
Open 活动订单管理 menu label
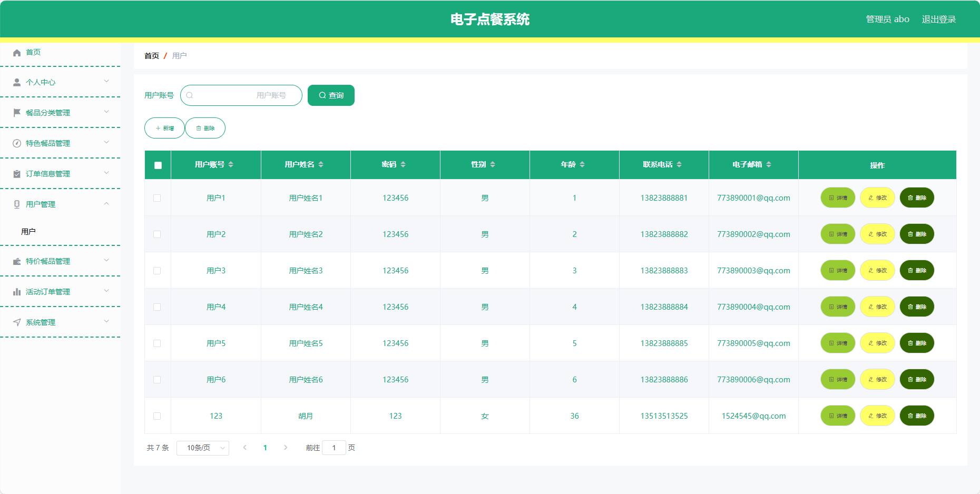click(x=48, y=292)
